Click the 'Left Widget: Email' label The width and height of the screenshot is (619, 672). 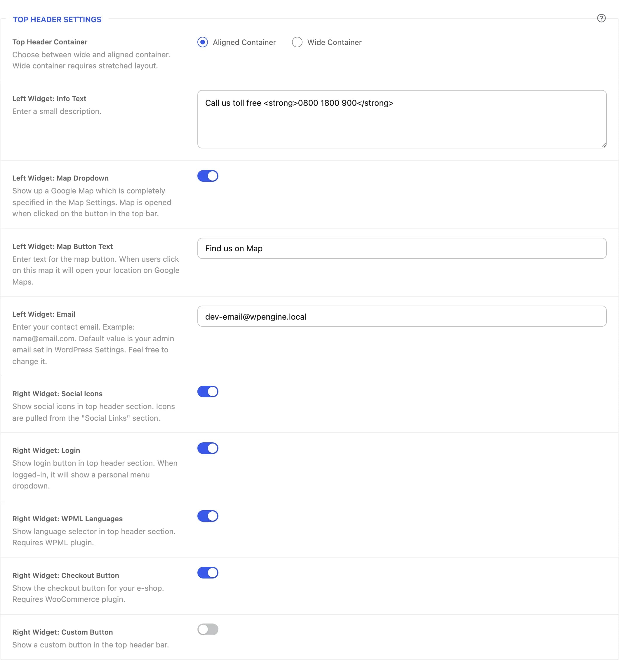[x=44, y=314]
